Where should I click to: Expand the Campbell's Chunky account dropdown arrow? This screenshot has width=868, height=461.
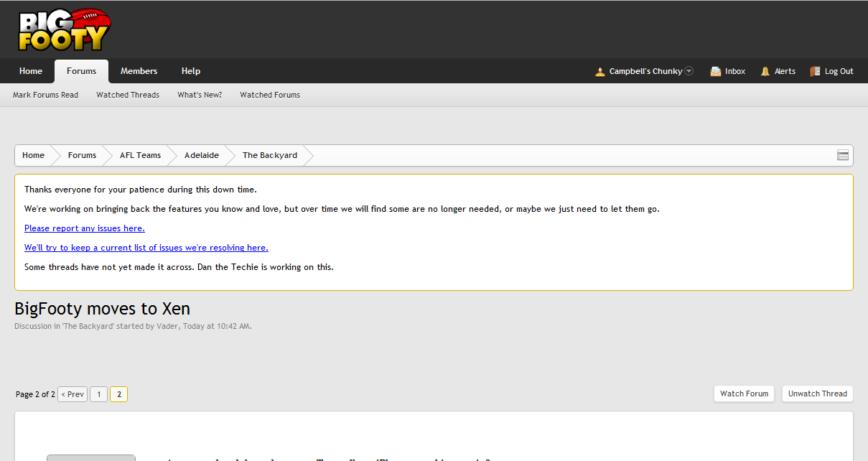click(689, 71)
